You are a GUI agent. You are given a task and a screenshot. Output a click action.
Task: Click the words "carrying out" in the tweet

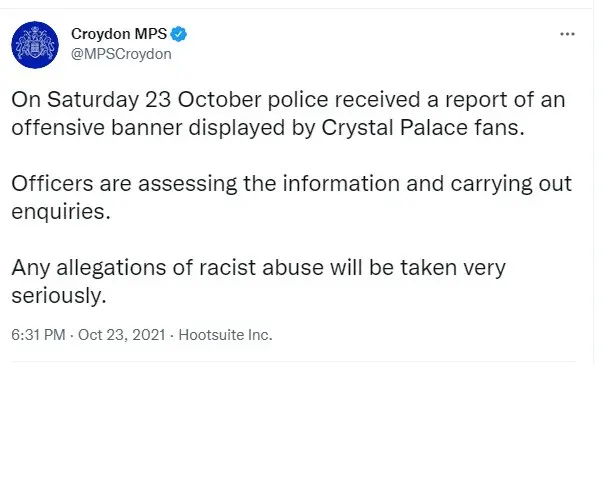click(511, 184)
